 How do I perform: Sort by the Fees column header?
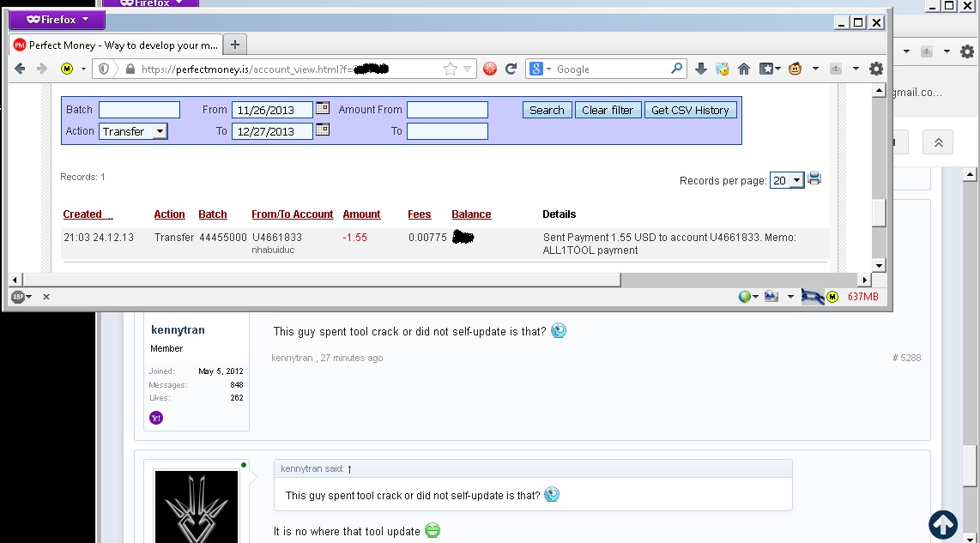[420, 214]
